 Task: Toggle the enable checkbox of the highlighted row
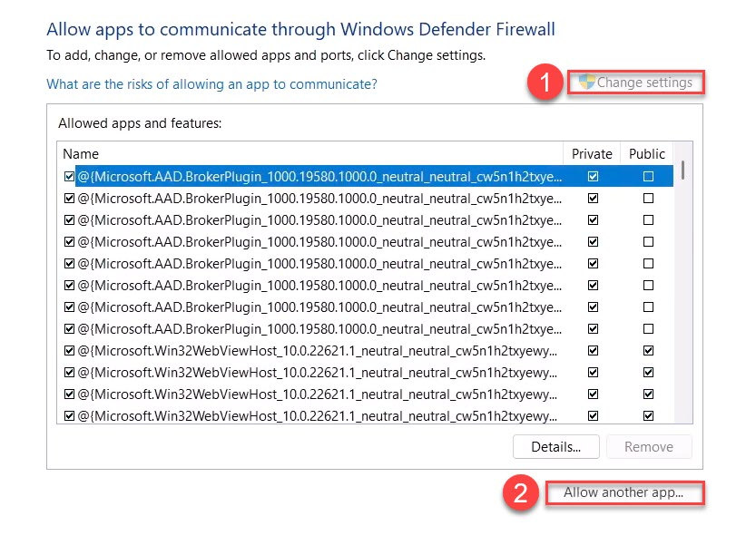[70, 176]
